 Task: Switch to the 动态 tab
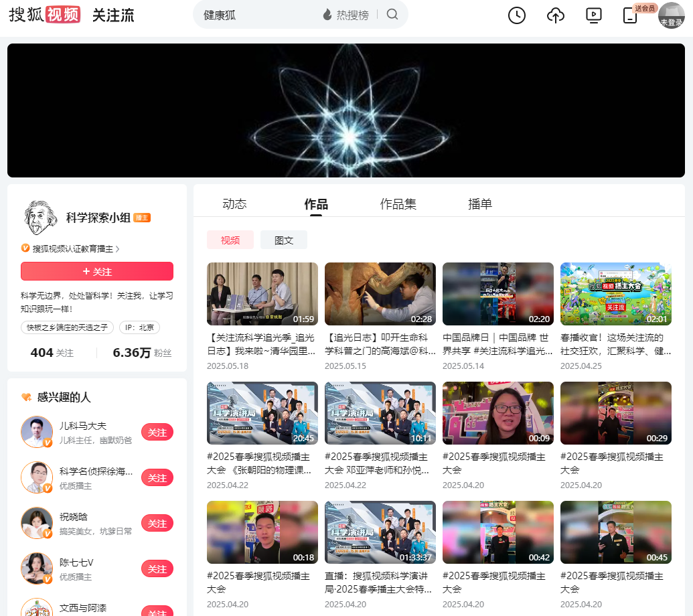pos(234,204)
